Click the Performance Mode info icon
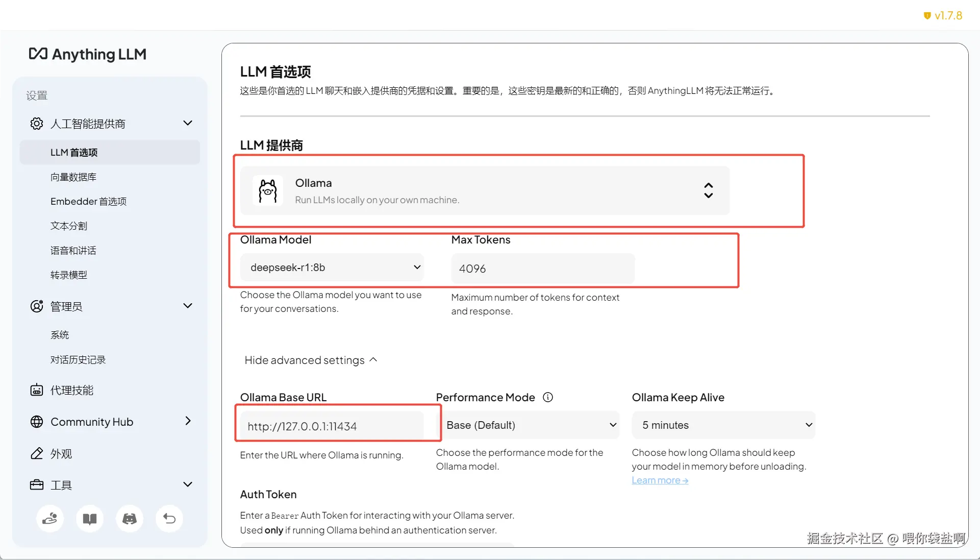The image size is (980, 560). point(547,397)
